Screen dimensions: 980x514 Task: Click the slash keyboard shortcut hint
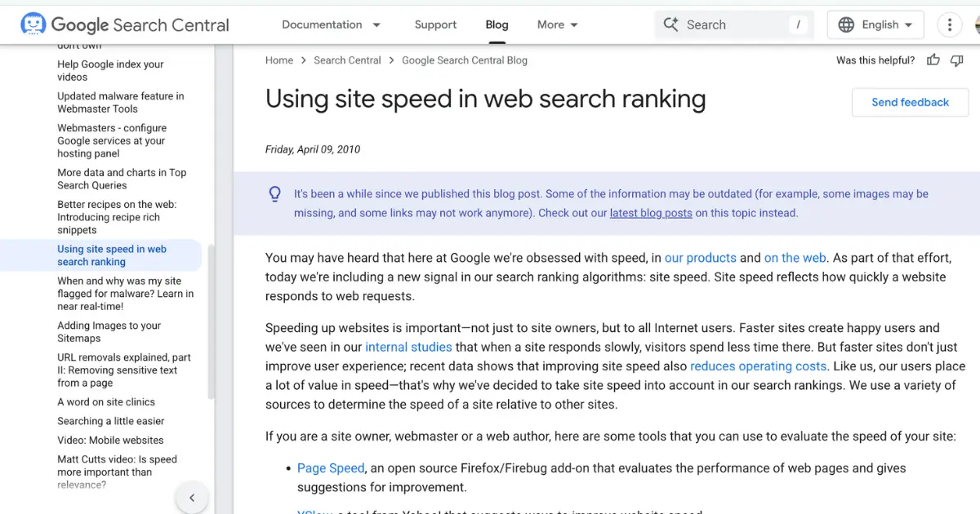(798, 24)
